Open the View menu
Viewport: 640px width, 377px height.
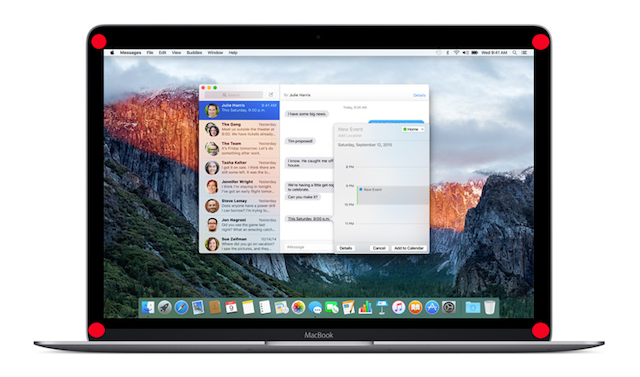coord(176,53)
